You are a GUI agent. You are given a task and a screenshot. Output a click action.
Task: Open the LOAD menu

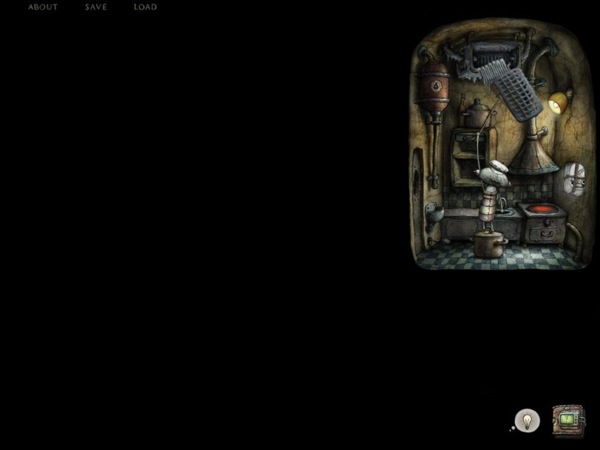pyautogui.click(x=145, y=7)
